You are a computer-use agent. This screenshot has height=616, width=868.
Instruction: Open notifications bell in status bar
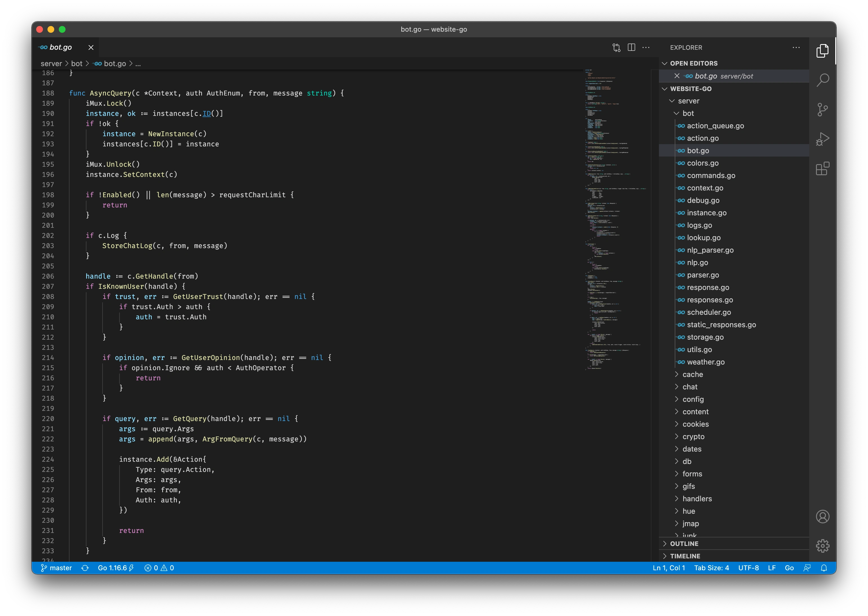(824, 568)
